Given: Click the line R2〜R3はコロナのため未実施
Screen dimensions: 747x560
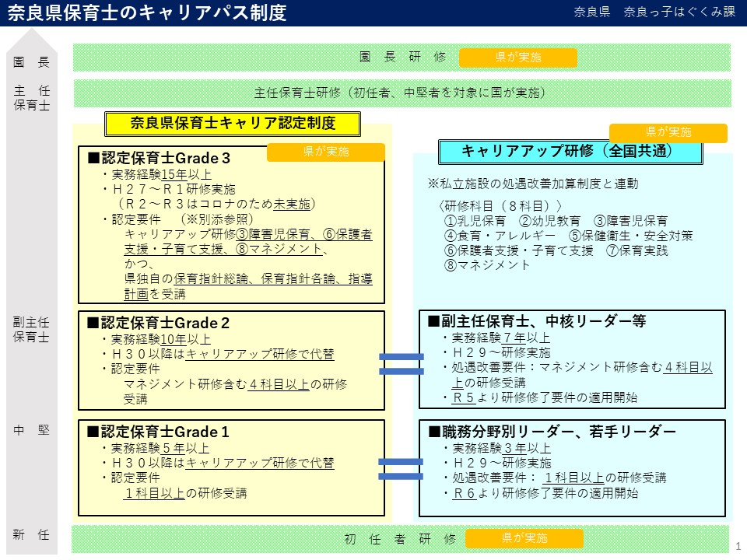Looking at the screenshot, I should tap(216, 205).
